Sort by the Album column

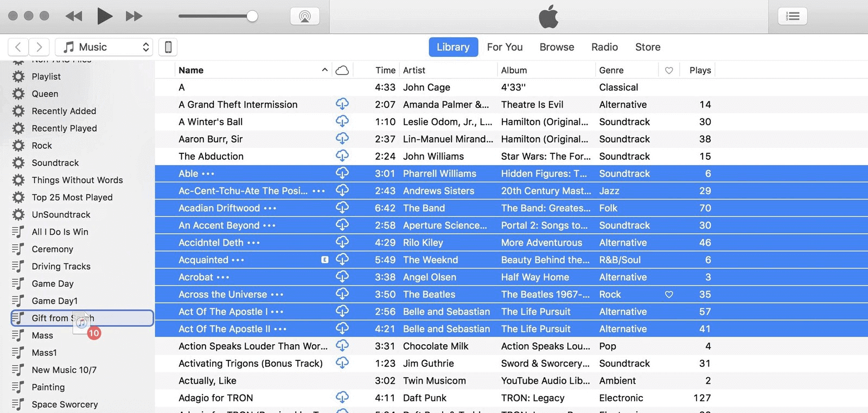pos(514,70)
